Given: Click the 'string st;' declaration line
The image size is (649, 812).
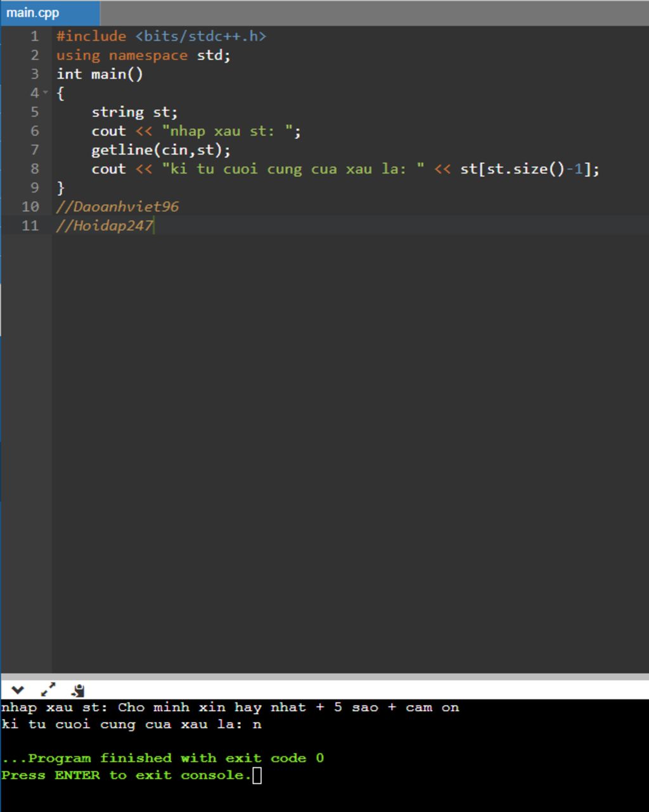Looking at the screenshot, I should tap(134, 112).
